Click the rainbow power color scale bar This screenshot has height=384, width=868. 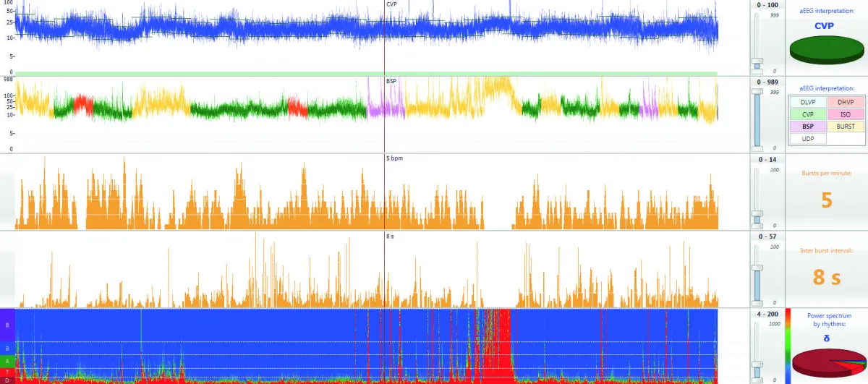pyautogui.click(x=788, y=344)
